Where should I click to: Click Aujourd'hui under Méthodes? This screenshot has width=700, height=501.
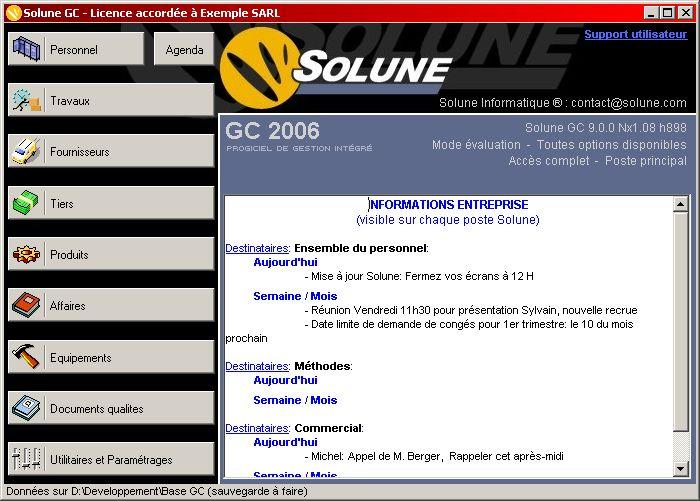click(x=285, y=380)
